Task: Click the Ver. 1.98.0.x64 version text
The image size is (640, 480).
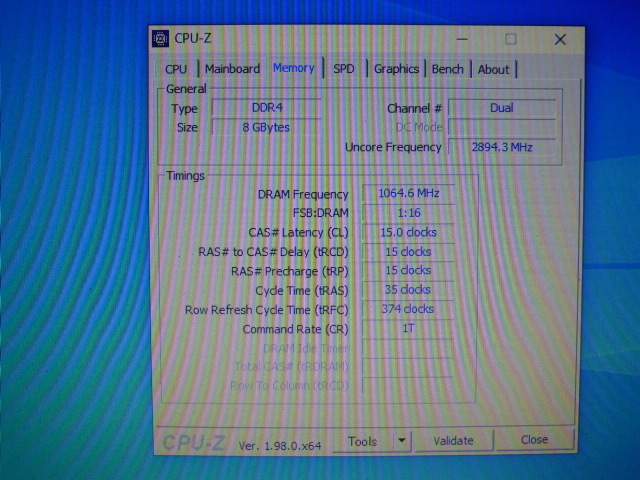Action: point(280,446)
